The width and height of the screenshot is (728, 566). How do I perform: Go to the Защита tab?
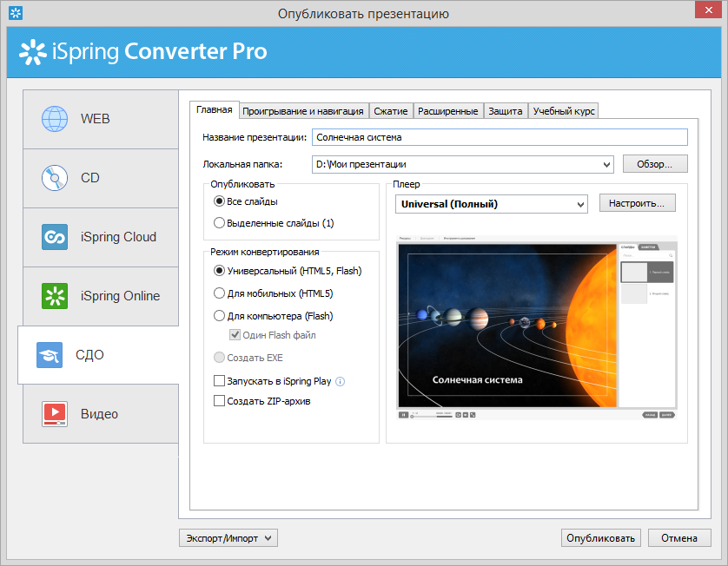coord(505,111)
